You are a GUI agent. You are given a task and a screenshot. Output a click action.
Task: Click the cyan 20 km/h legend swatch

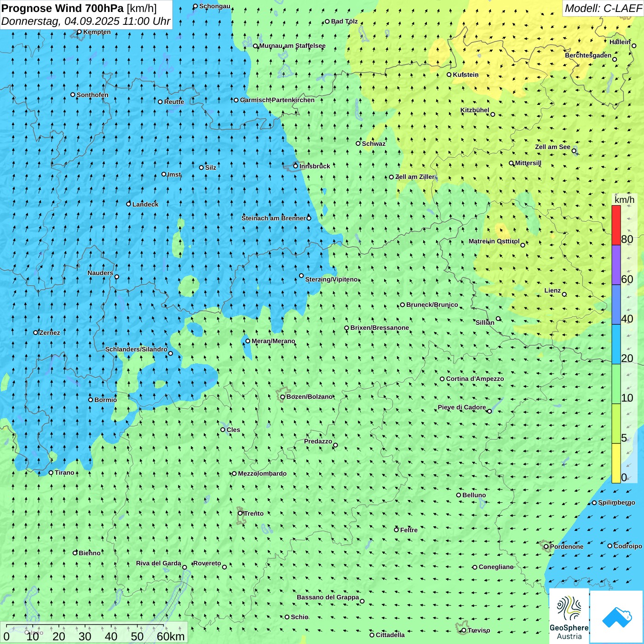616,345
